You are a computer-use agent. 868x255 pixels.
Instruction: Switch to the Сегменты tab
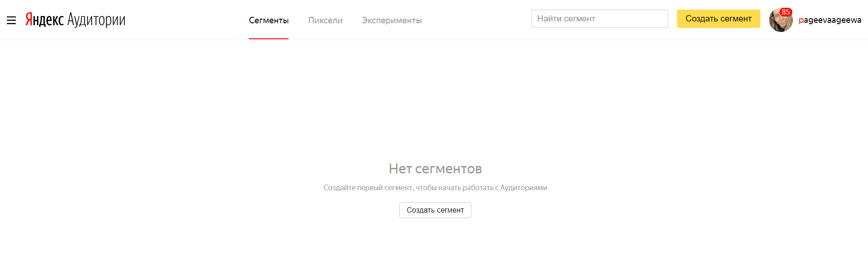pos(269,21)
